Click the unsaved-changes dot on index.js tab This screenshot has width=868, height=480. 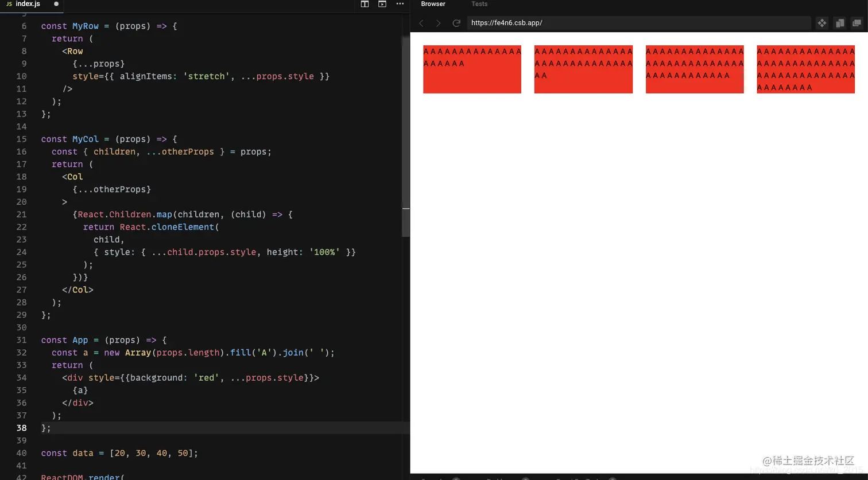point(56,4)
